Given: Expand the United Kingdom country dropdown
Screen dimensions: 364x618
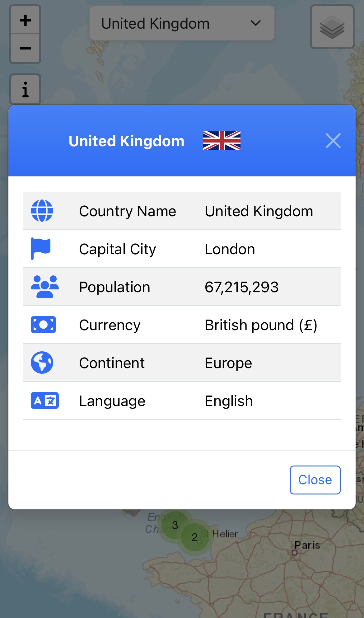Looking at the screenshot, I should pos(182,23).
